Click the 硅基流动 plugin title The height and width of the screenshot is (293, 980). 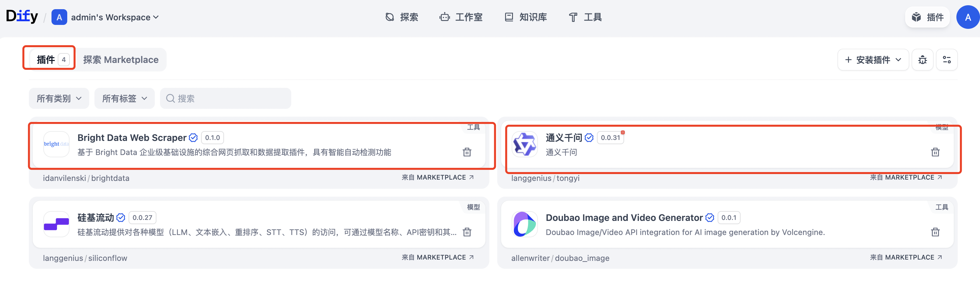95,217
